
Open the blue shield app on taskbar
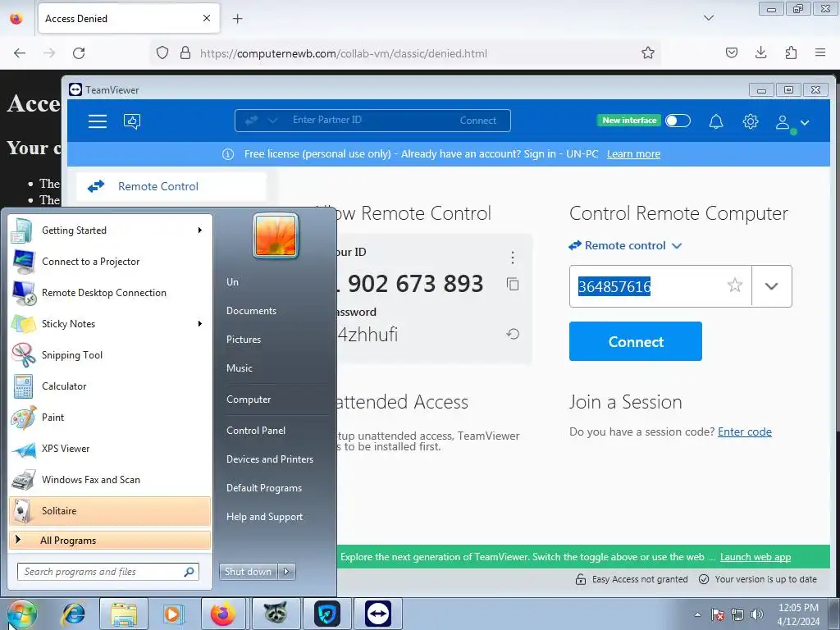(326, 614)
